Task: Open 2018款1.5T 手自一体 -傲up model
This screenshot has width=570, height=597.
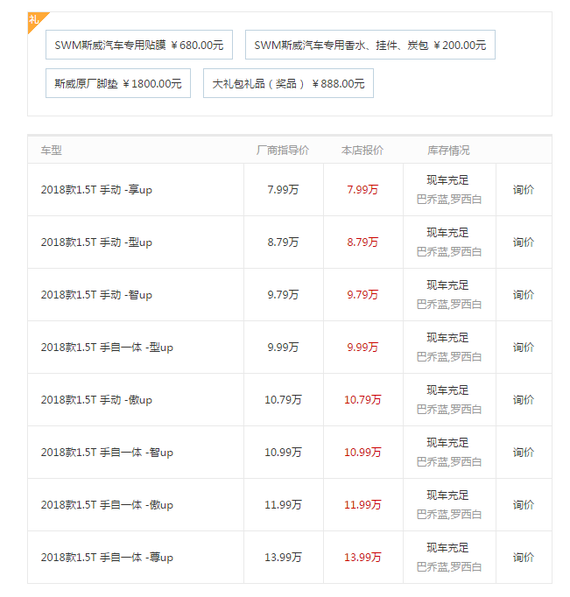Action: tap(107, 505)
